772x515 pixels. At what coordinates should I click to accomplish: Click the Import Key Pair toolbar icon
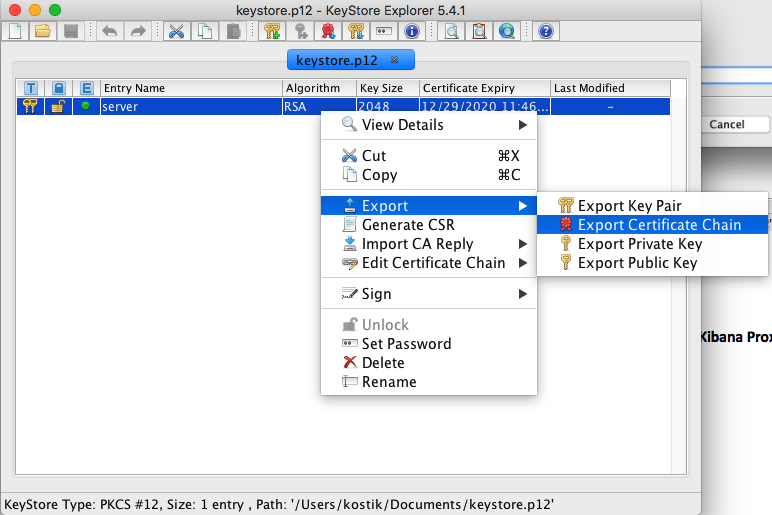point(356,32)
